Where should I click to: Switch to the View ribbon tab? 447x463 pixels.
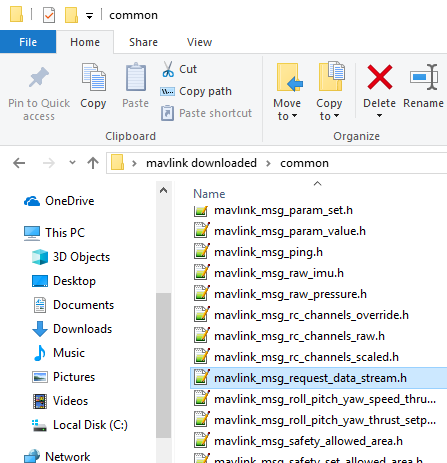click(x=199, y=42)
